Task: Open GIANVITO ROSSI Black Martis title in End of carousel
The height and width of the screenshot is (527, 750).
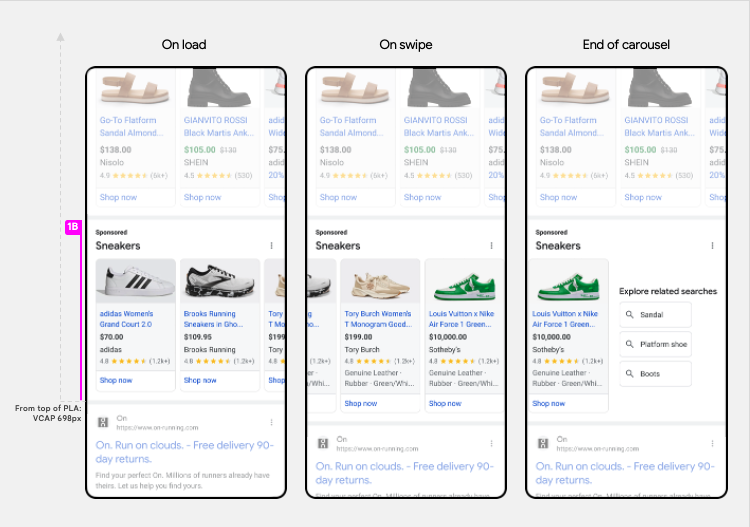Action: pos(659,126)
